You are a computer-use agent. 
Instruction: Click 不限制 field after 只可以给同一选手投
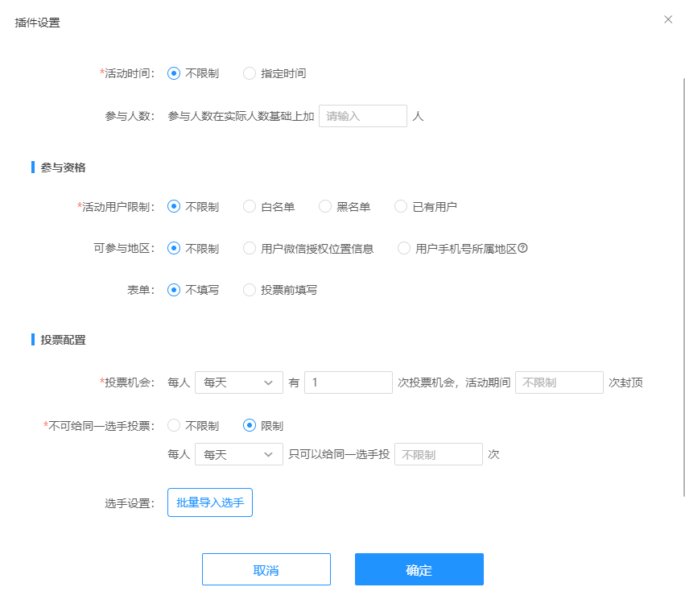click(439, 454)
